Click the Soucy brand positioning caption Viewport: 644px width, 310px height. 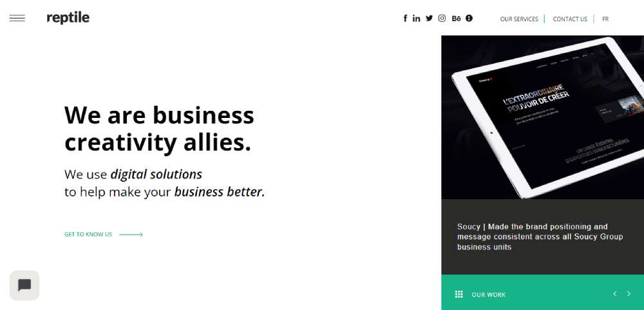click(540, 237)
